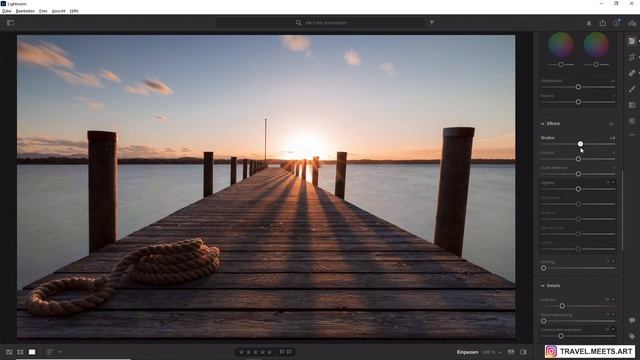The width and height of the screenshot is (640, 360).
Task: Select the Crop and Rotate tool
Action: [632, 57]
